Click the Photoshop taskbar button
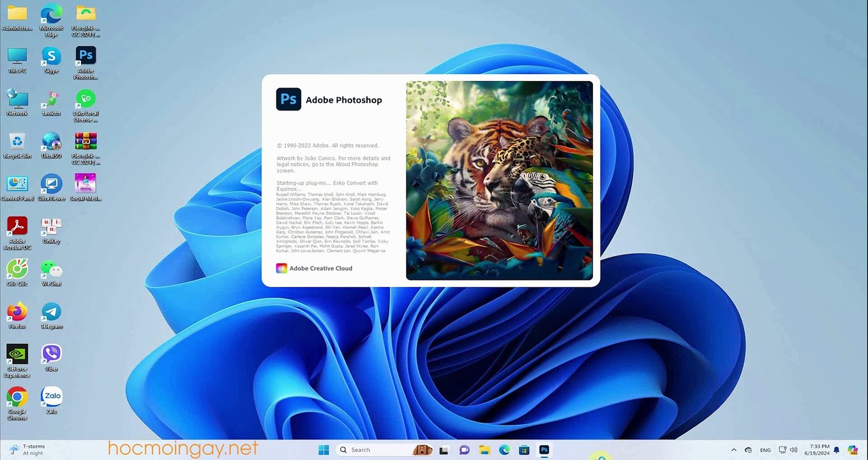This screenshot has height=460, width=868. click(x=544, y=450)
